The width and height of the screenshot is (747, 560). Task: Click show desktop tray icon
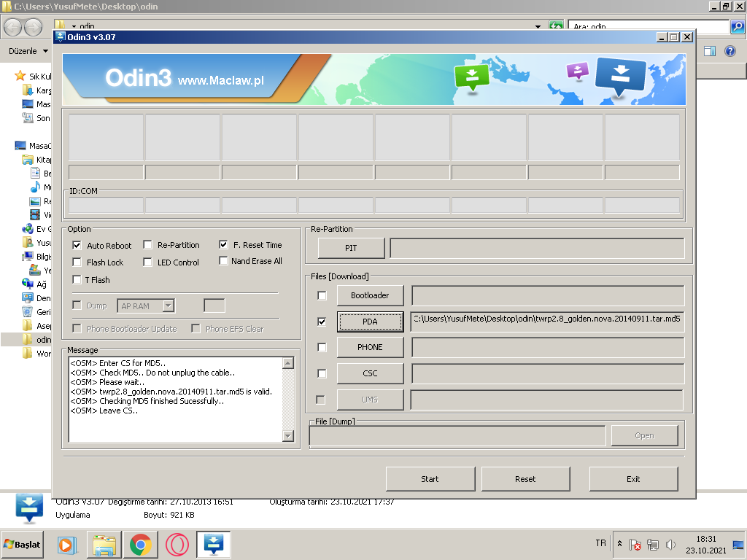click(738, 545)
